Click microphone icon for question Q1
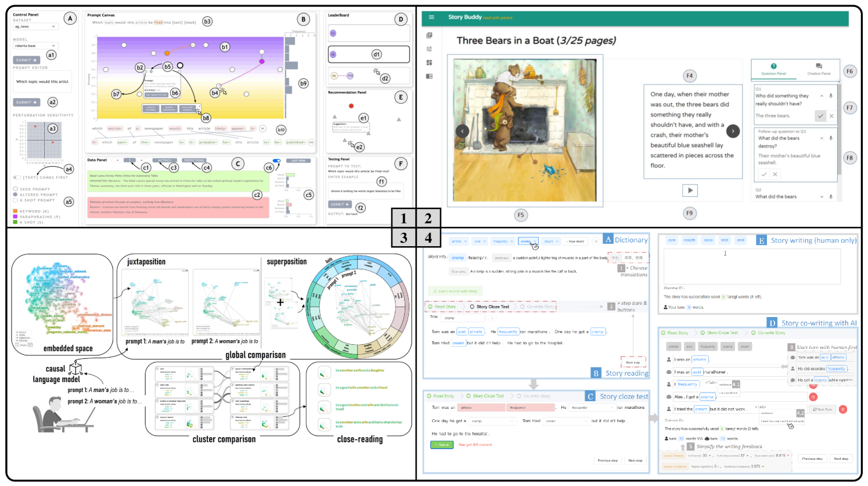The height and width of the screenshot is (486, 868). [x=831, y=96]
